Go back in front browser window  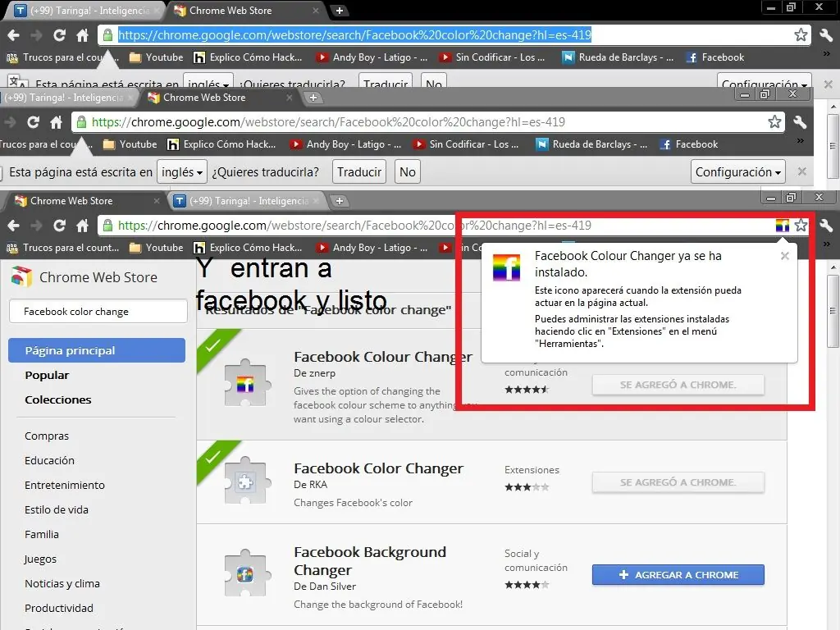point(13,226)
